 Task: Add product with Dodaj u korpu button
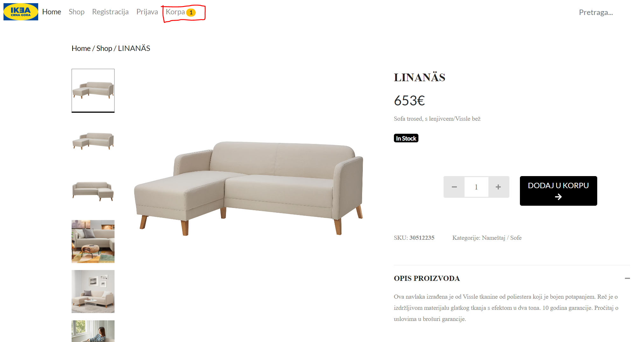[558, 191]
